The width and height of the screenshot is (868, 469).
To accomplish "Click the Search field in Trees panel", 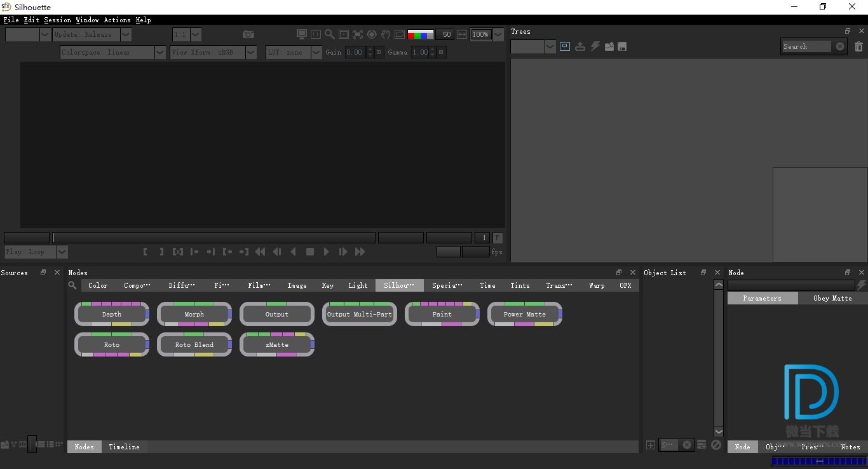I will click(807, 46).
